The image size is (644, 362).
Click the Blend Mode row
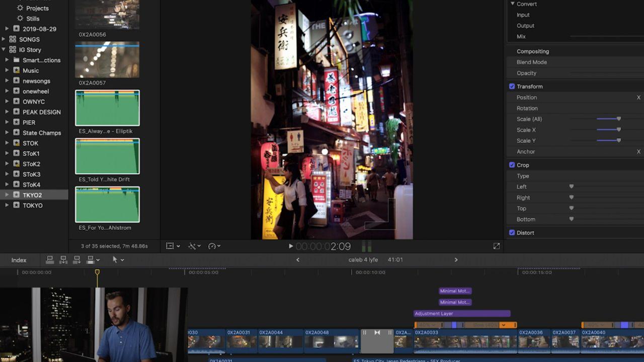tap(576, 62)
